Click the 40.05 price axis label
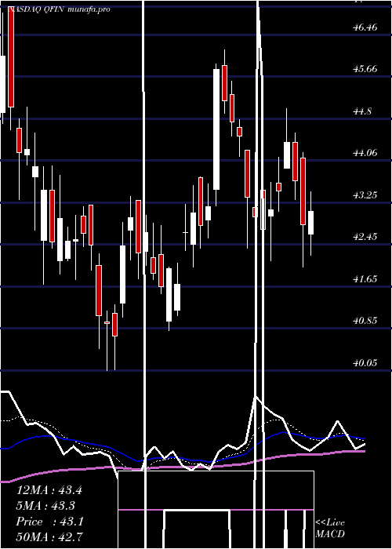 [x=365, y=362]
